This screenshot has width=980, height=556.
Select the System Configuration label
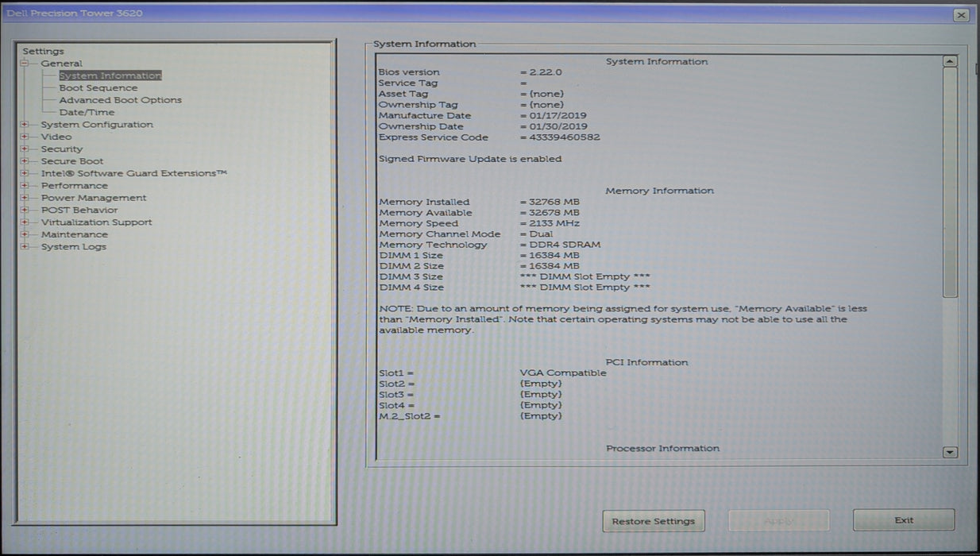(x=97, y=125)
